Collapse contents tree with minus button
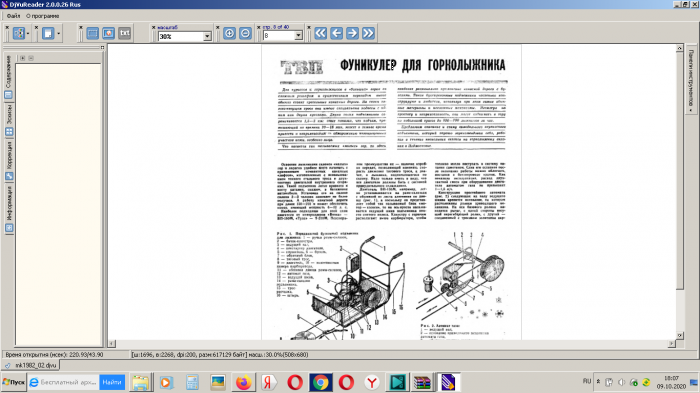Viewport: 700px width, 393px height. click(31, 58)
